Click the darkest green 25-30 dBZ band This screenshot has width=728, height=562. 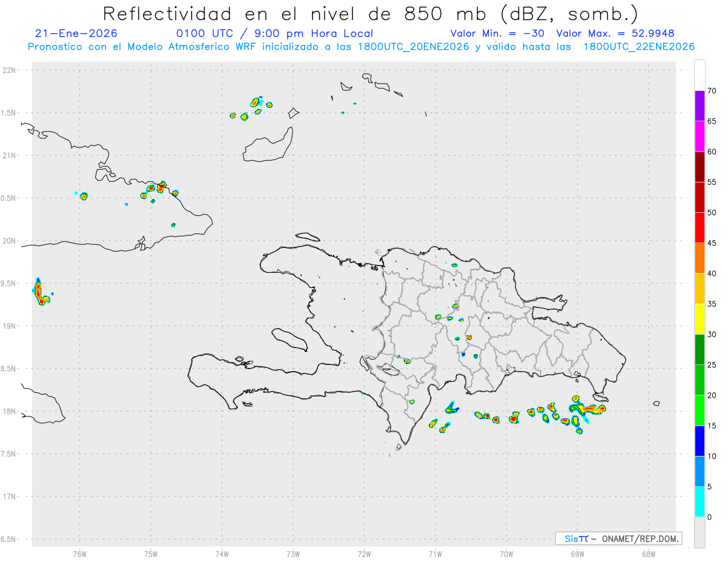pyautogui.click(x=699, y=350)
